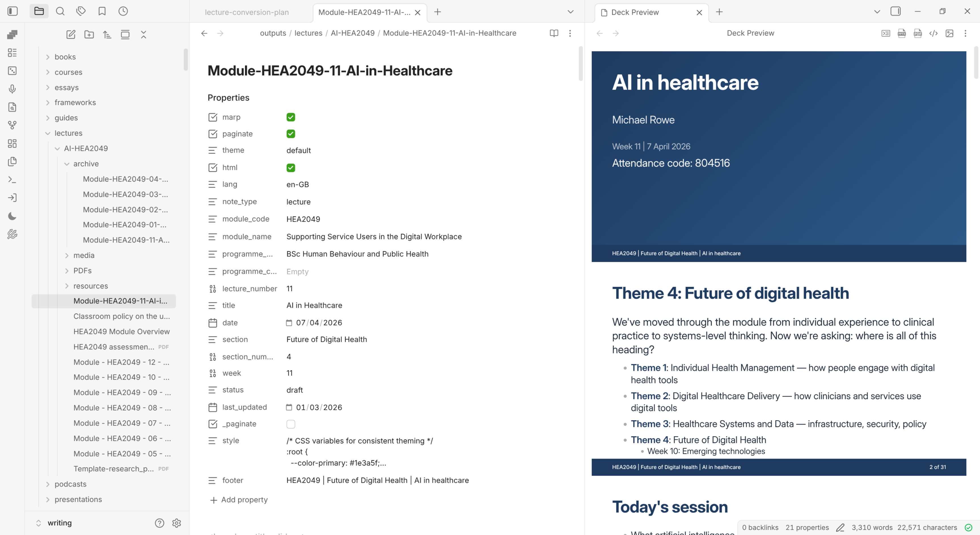Open graph view from the ribbon
Viewport: 980px width, 535px height.
tap(12, 125)
